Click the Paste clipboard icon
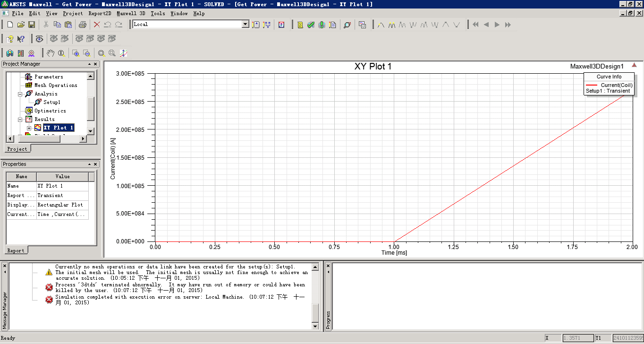The height and width of the screenshot is (344, 644). (68, 25)
